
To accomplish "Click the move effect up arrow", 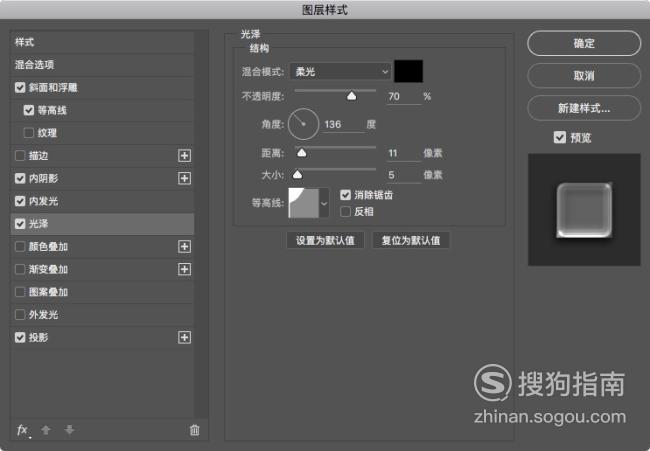I will tap(46, 430).
